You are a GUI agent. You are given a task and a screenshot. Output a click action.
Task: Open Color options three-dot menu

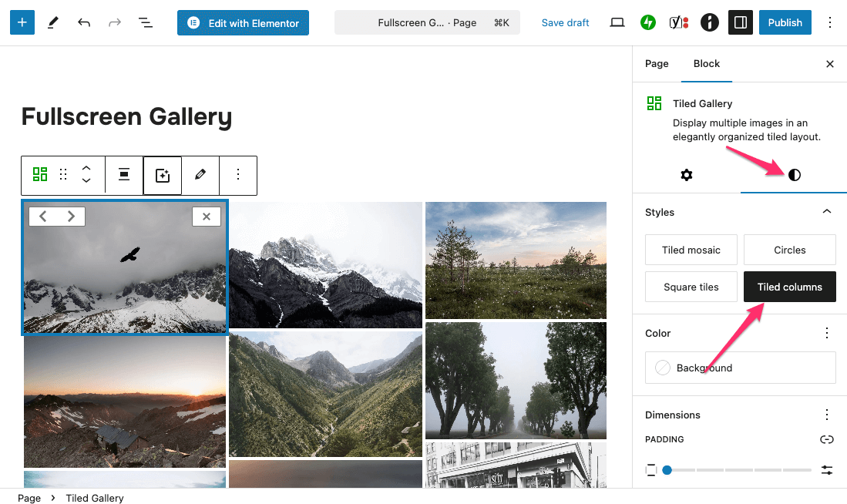pos(827,333)
